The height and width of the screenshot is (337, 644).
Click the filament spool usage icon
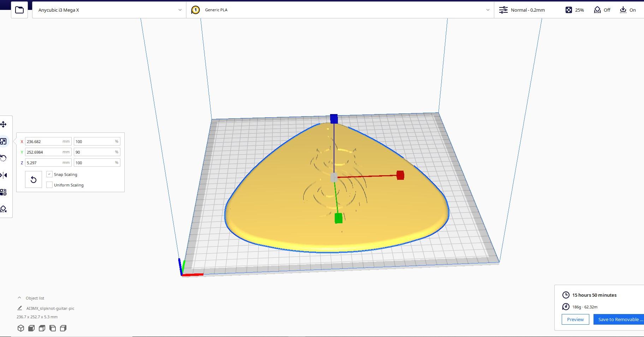pyautogui.click(x=566, y=307)
